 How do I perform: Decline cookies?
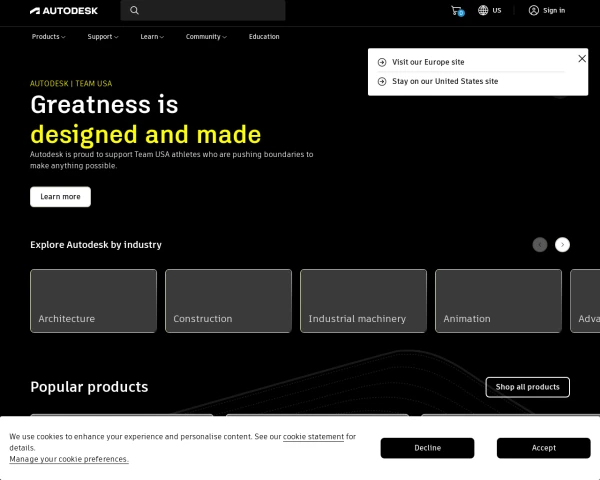point(427,448)
